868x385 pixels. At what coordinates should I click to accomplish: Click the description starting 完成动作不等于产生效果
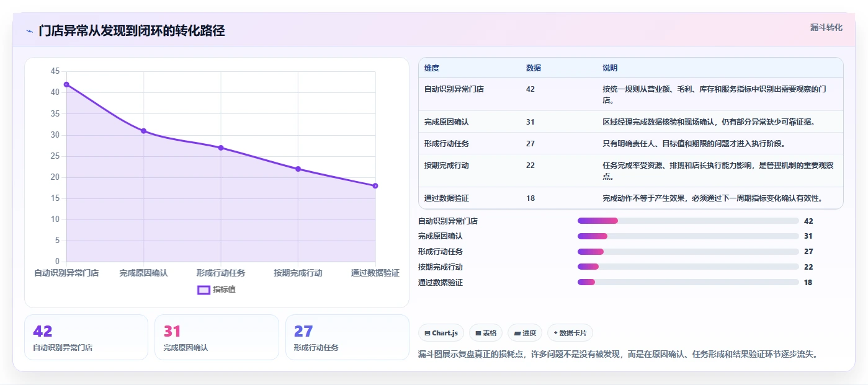[x=712, y=198]
